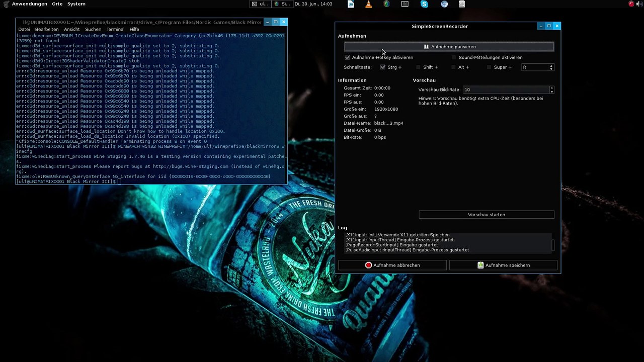The image size is (644, 362).
Task: Open the Hilfe menu in terminal
Action: coord(134,29)
